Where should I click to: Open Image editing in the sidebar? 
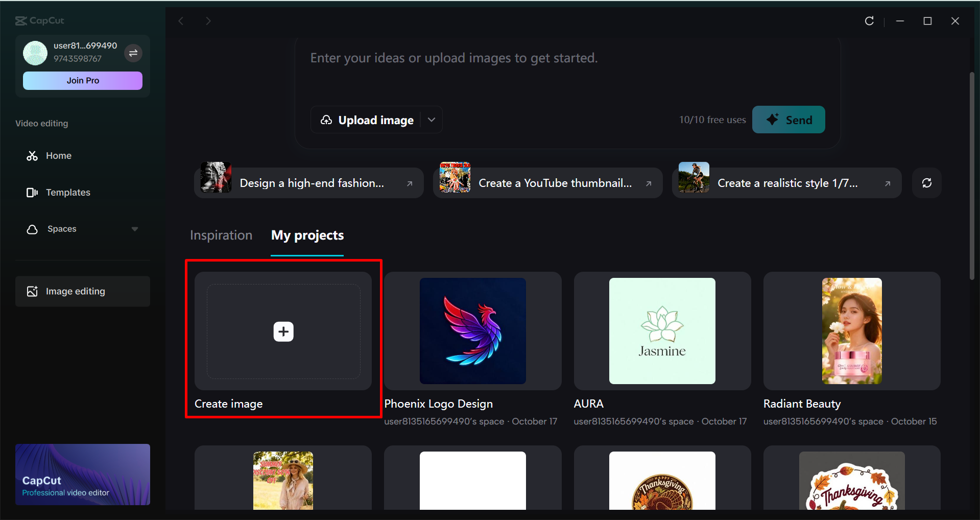point(83,291)
